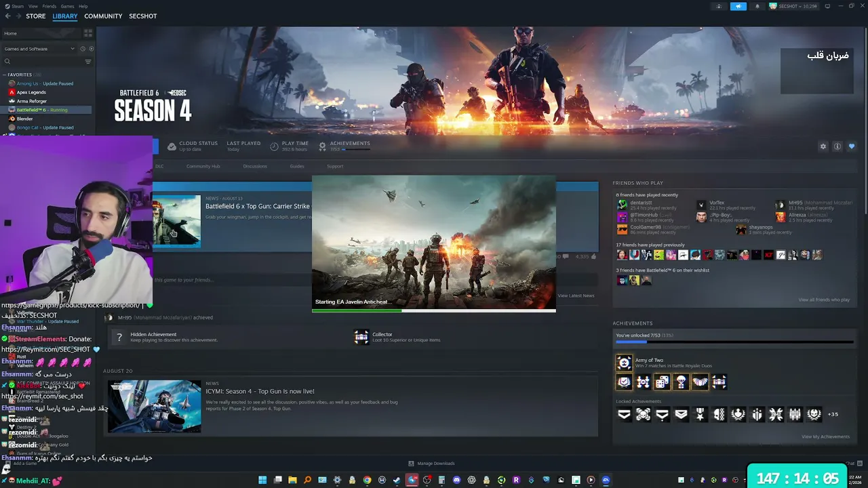Show recent games via the clock icon
The height and width of the screenshot is (488, 868).
point(83,49)
